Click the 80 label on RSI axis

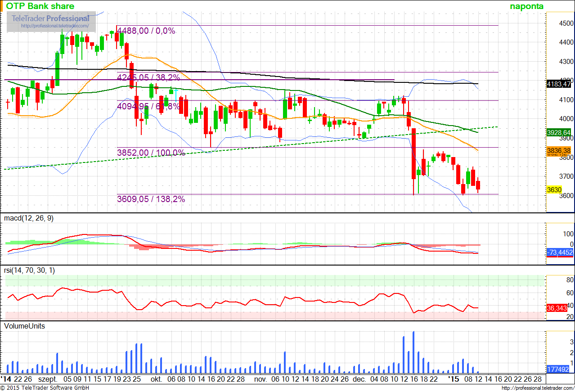click(570, 280)
